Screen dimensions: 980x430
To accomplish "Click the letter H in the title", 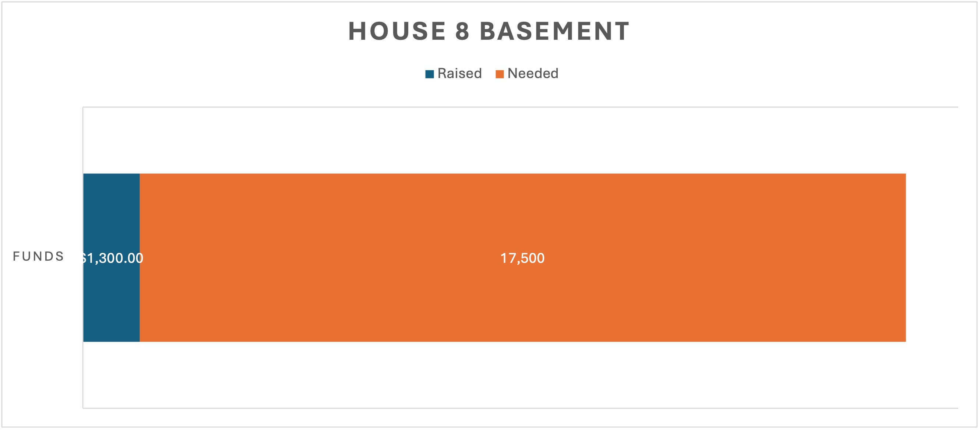I will pyautogui.click(x=357, y=31).
